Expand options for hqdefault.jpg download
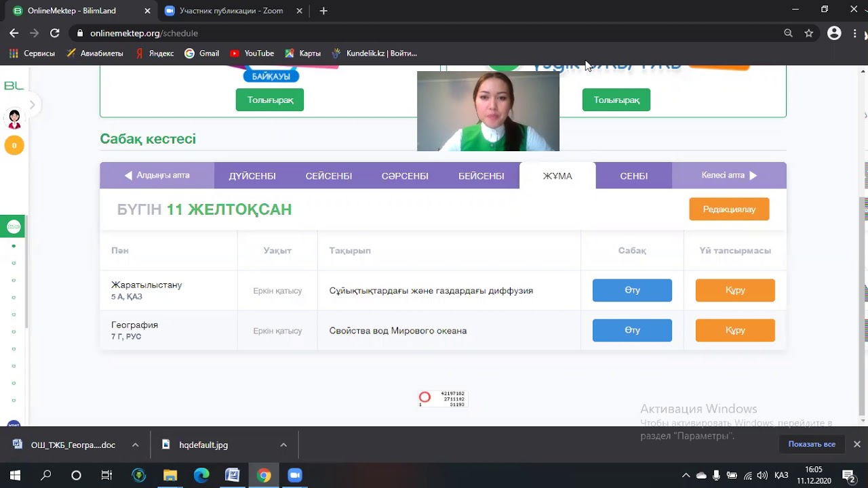 pos(283,445)
